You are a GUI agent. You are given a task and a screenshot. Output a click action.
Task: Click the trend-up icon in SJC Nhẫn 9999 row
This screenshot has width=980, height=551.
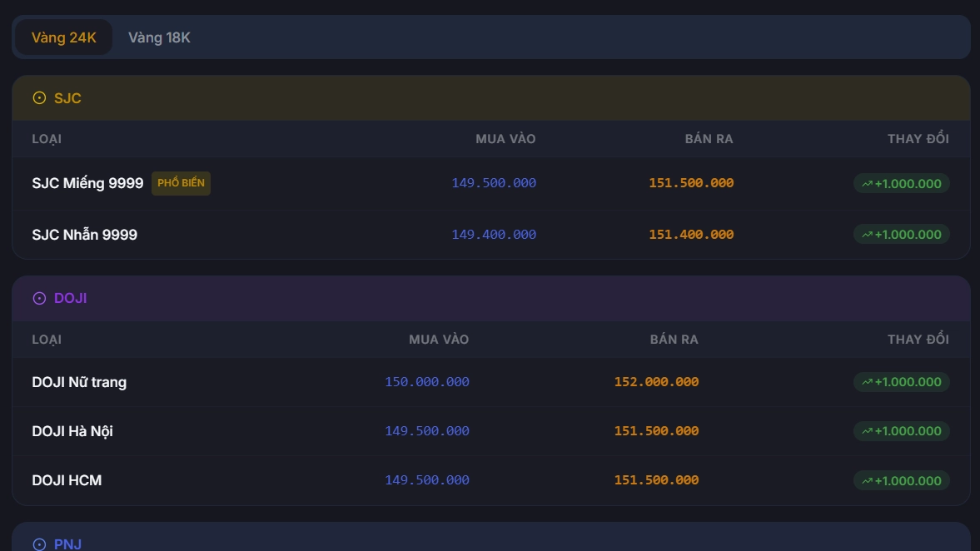click(x=867, y=235)
